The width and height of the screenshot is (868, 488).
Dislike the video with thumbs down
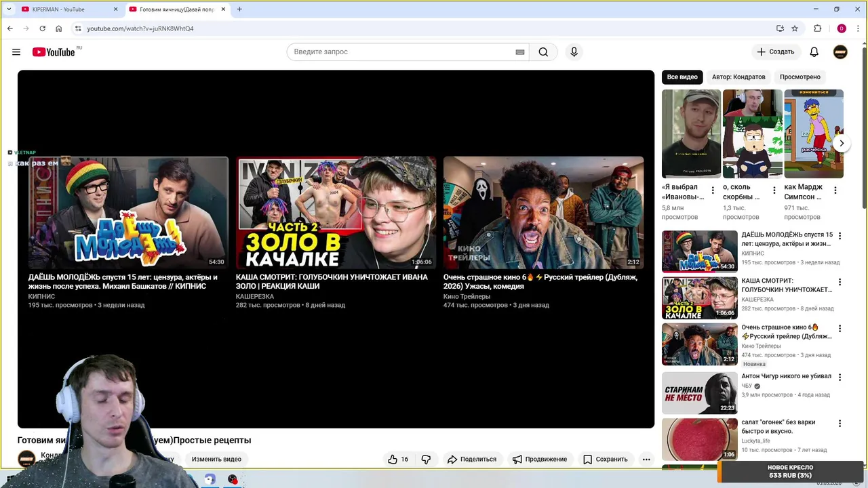pos(426,460)
